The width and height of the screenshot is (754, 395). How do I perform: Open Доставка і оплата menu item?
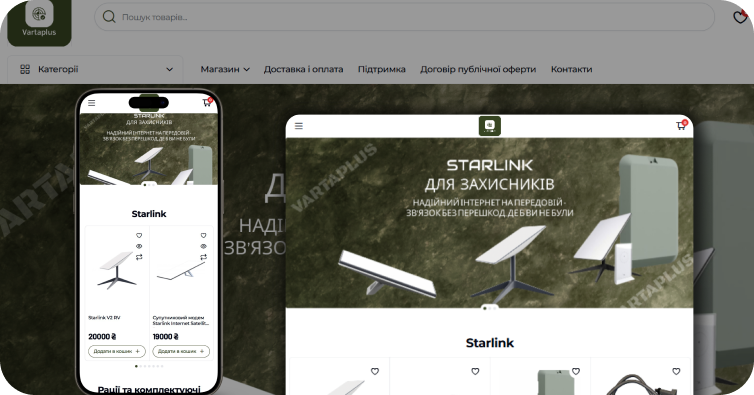click(x=303, y=69)
